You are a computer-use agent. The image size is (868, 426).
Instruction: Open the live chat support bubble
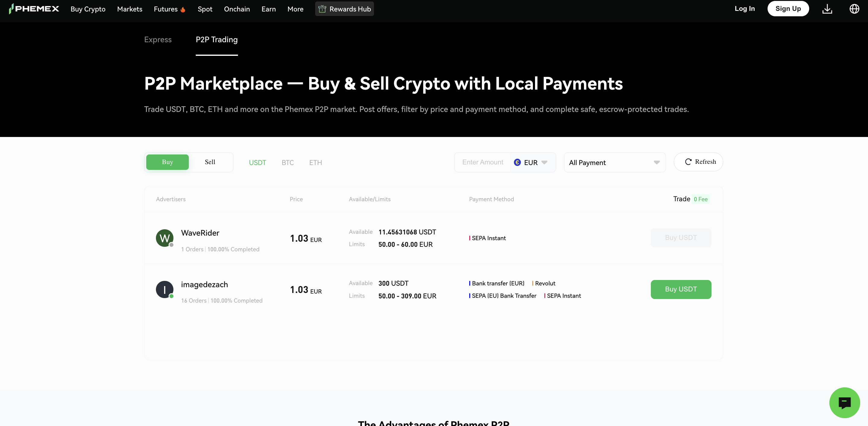(844, 402)
